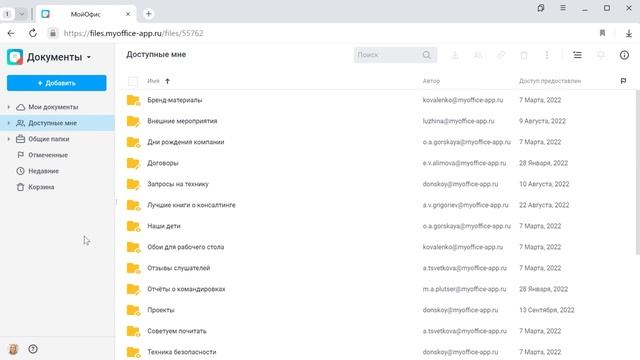The image size is (640, 360).
Task: Click the folder icon of Договоры row
Action: point(133,163)
